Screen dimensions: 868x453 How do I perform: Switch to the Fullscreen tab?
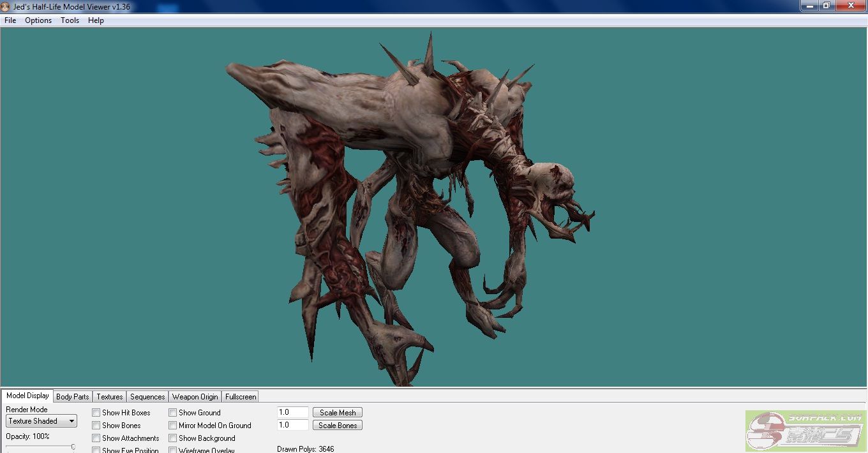(241, 397)
